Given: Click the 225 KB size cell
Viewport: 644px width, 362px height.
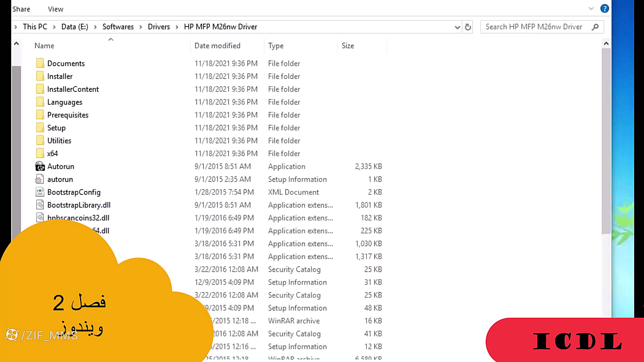Looking at the screenshot, I should [371, 231].
